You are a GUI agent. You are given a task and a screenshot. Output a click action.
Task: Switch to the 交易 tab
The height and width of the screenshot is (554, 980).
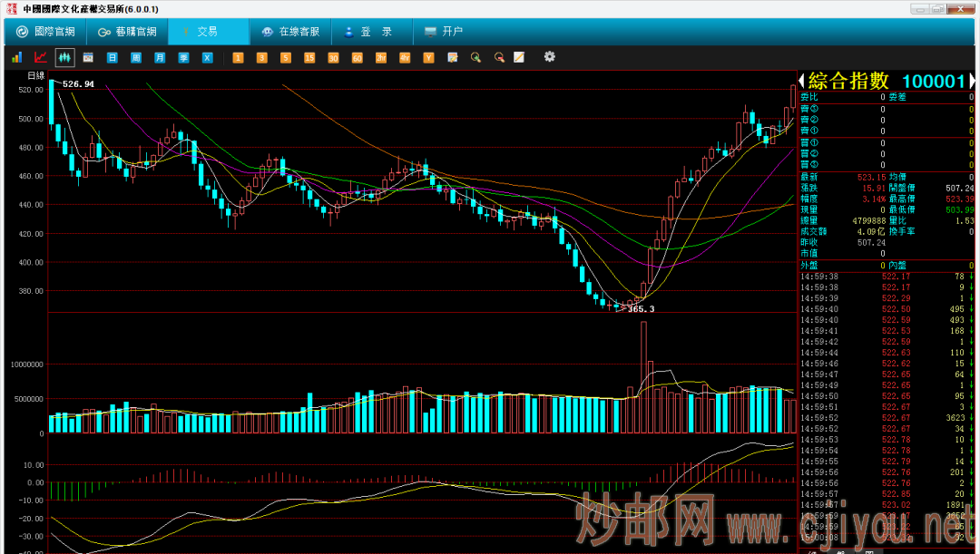click(208, 32)
